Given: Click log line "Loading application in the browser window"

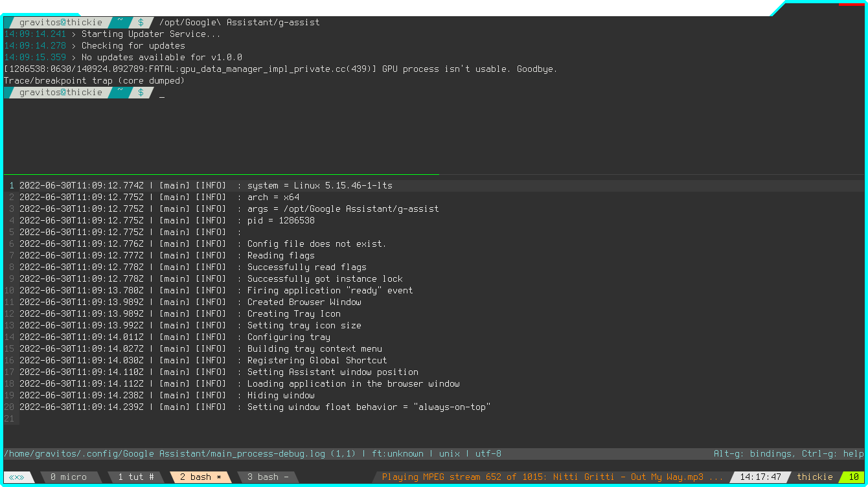Looking at the screenshot, I should coord(354,384).
